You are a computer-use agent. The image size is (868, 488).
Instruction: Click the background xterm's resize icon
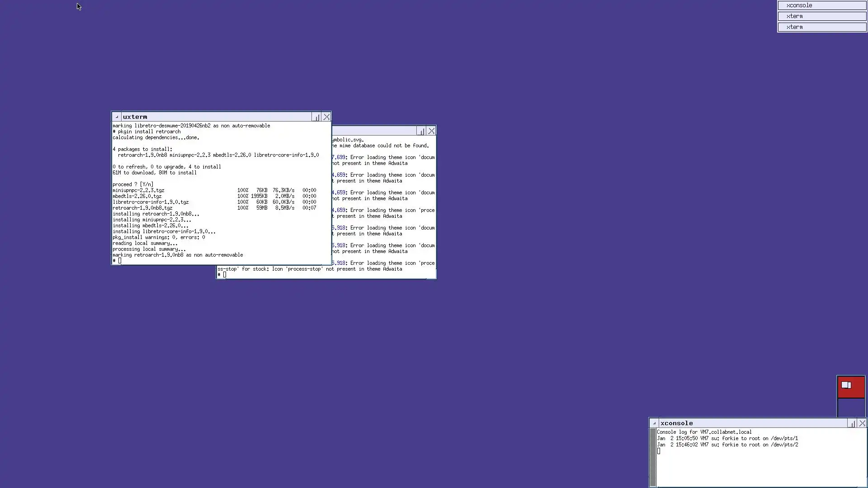(x=421, y=131)
